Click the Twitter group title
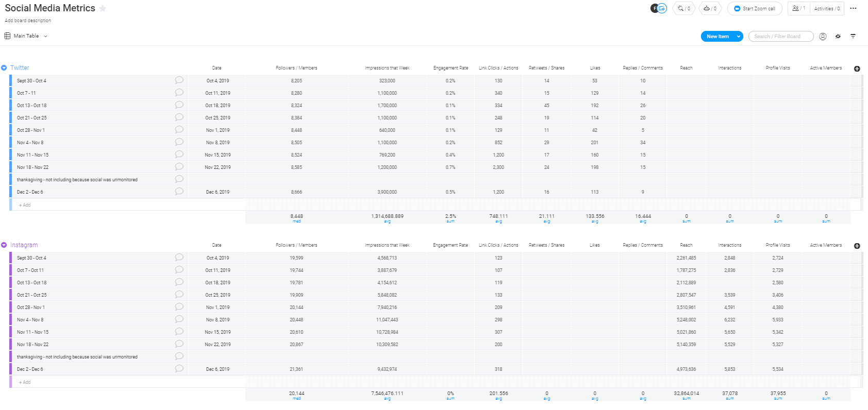The width and height of the screenshot is (868, 410). pos(20,68)
